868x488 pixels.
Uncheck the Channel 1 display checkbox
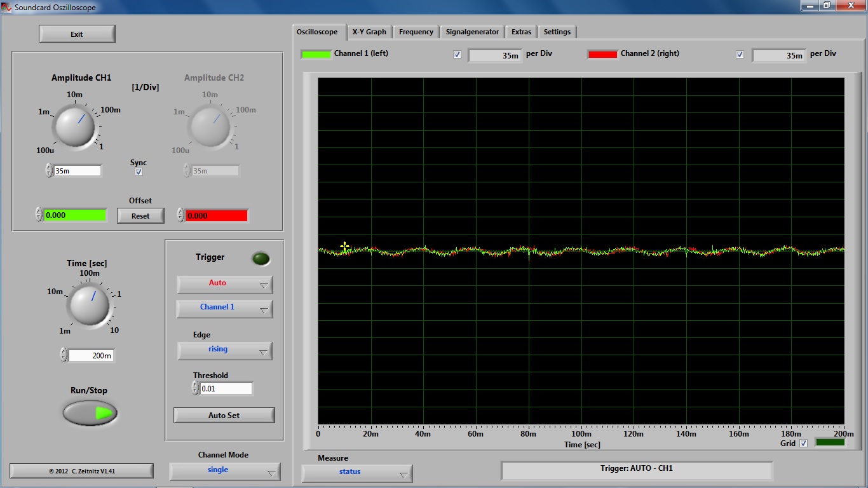pyautogui.click(x=457, y=55)
